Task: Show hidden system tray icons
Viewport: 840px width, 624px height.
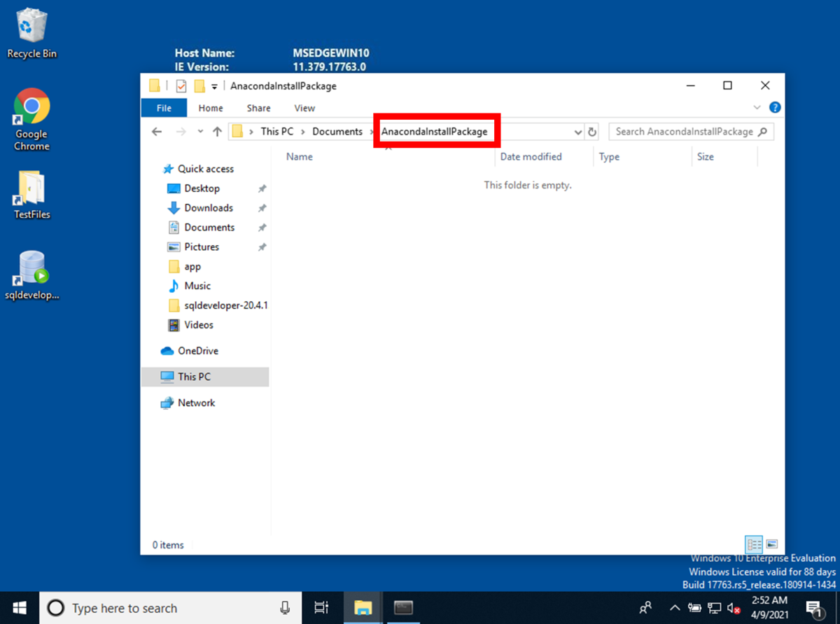Action: (675, 608)
